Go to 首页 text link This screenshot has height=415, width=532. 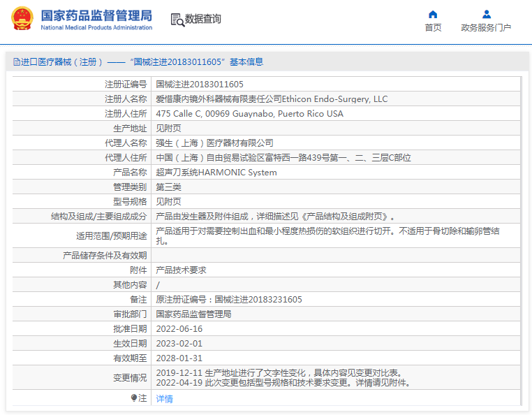tap(433, 27)
